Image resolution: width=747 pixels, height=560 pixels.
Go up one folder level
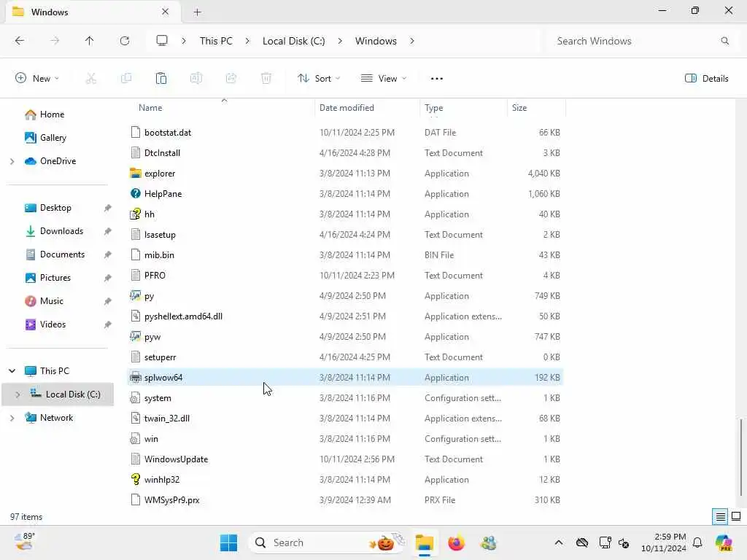coord(90,41)
